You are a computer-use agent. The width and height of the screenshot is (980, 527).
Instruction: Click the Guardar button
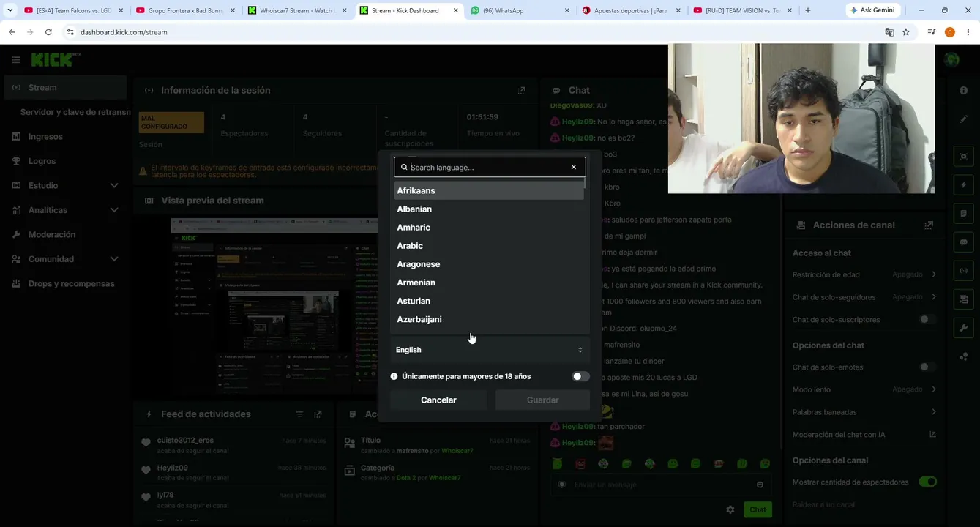[x=542, y=400]
